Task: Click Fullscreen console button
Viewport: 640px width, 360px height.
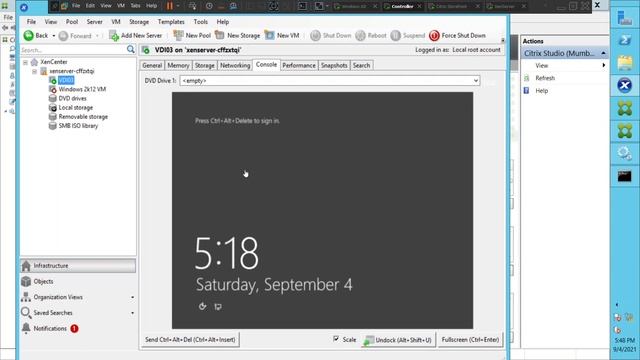Action: (x=470, y=340)
